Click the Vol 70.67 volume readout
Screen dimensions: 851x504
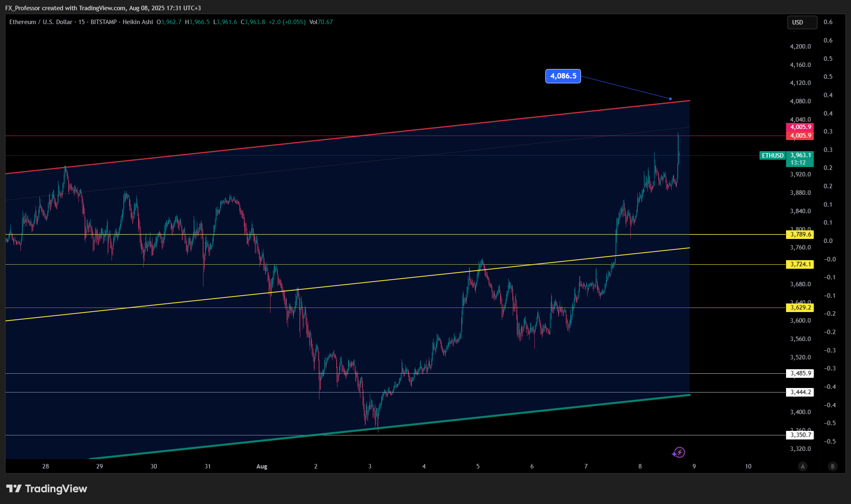(x=321, y=22)
